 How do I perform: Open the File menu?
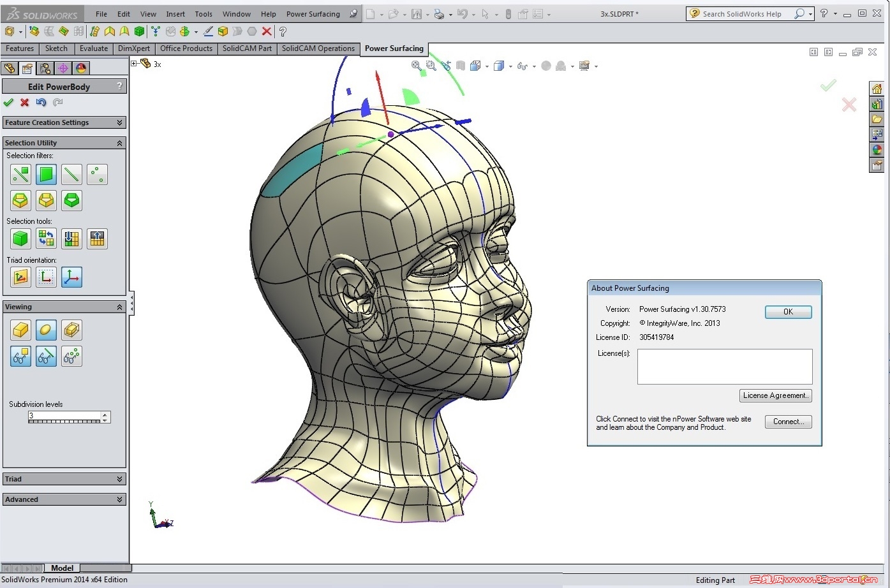(x=101, y=14)
